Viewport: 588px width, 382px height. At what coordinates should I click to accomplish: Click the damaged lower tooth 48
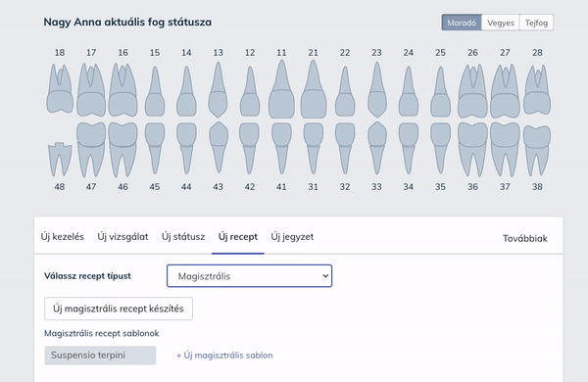[60, 159]
